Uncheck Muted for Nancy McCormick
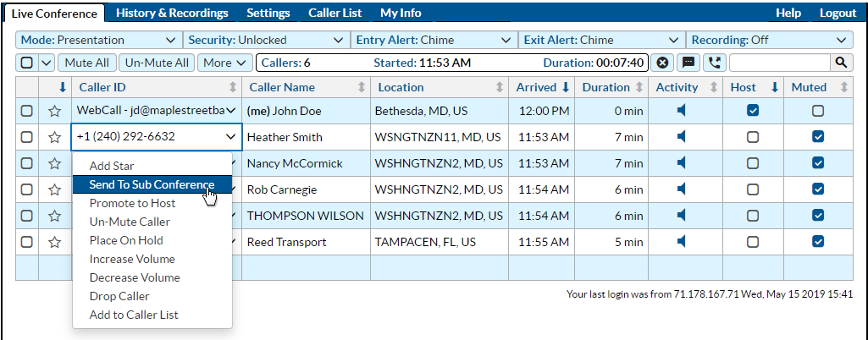The width and height of the screenshot is (868, 340). click(x=818, y=163)
